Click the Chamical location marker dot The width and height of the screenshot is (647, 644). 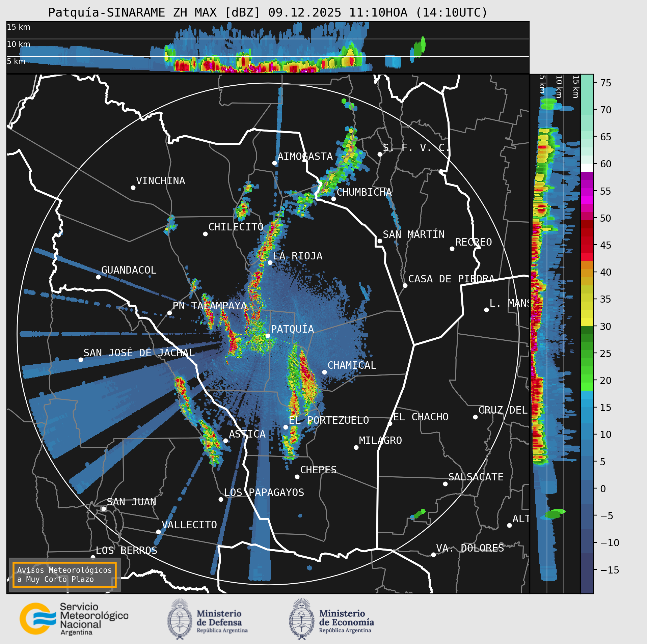tap(324, 372)
